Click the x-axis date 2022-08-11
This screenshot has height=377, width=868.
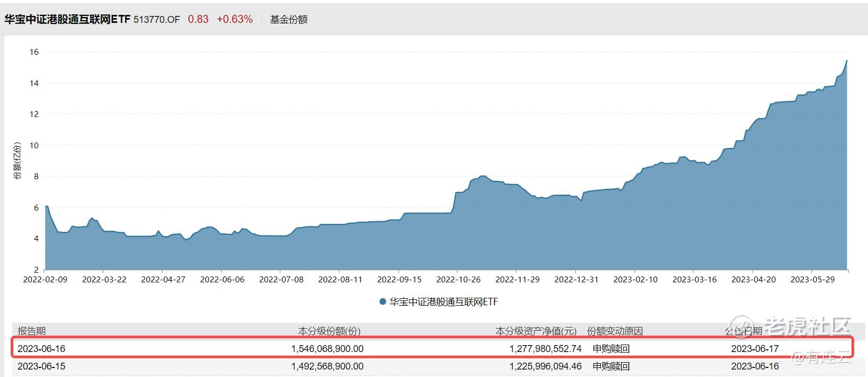pyautogui.click(x=340, y=280)
